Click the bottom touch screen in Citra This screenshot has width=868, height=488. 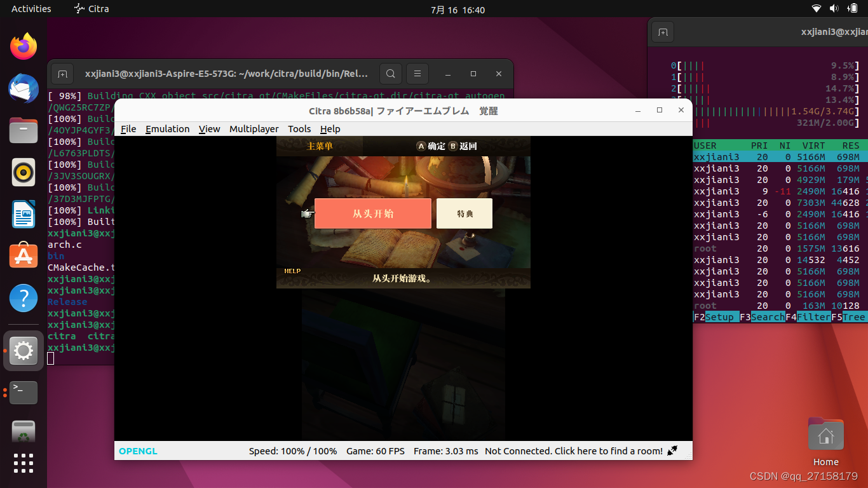pos(403,365)
